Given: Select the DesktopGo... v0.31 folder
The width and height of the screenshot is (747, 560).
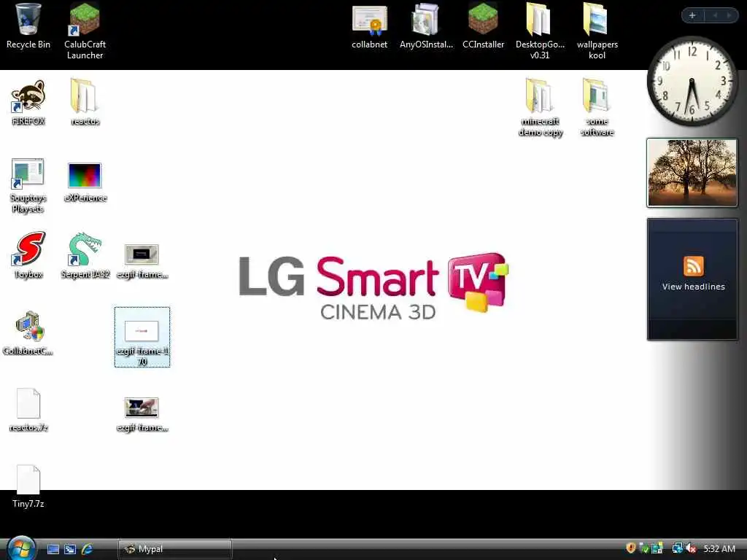Looking at the screenshot, I should (540, 31).
